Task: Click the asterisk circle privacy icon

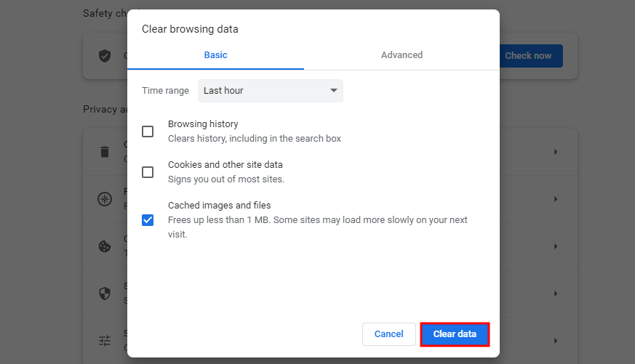Action: [105, 199]
